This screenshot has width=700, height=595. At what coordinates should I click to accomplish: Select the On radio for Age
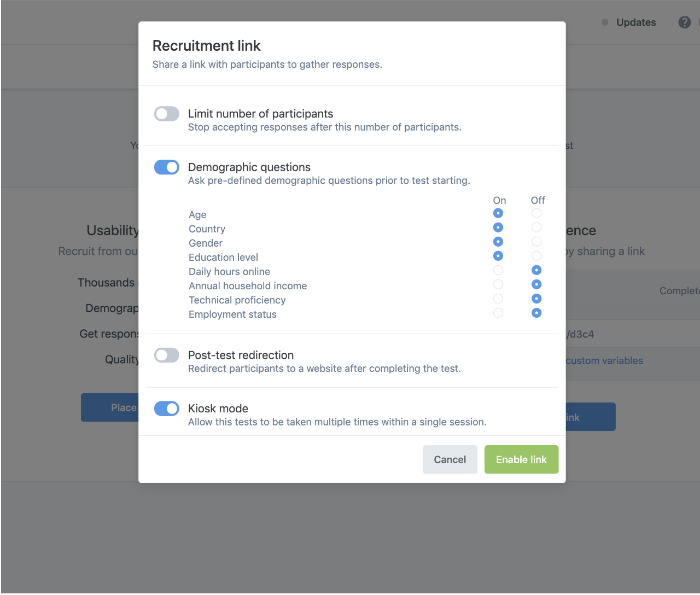tap(498, 213)
